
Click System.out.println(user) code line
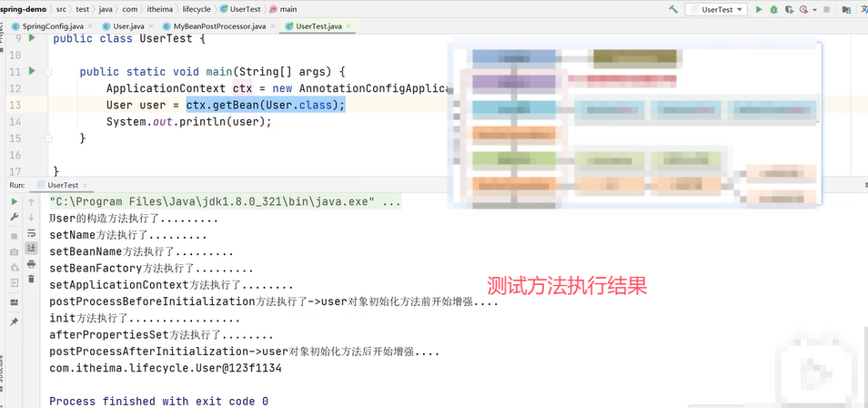(188, 121)
